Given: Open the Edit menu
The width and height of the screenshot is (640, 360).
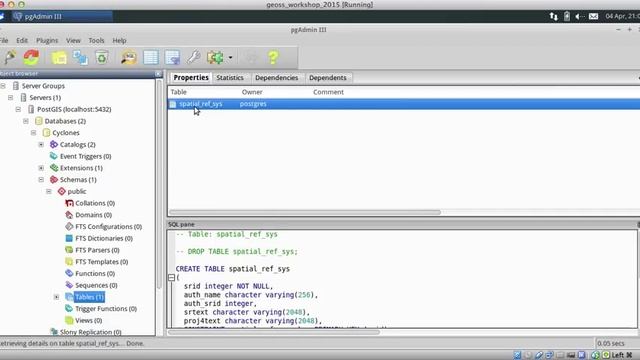Looking at the screenshot, I should 22,40.
